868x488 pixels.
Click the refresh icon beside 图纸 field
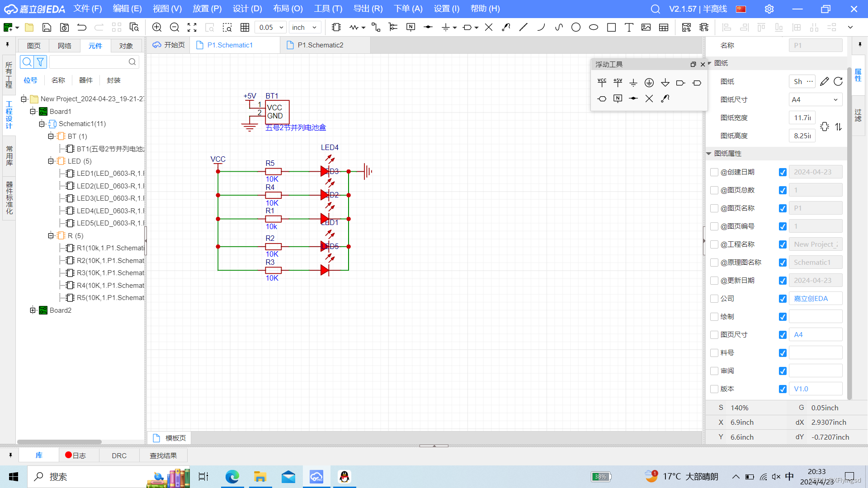point(838,81)
